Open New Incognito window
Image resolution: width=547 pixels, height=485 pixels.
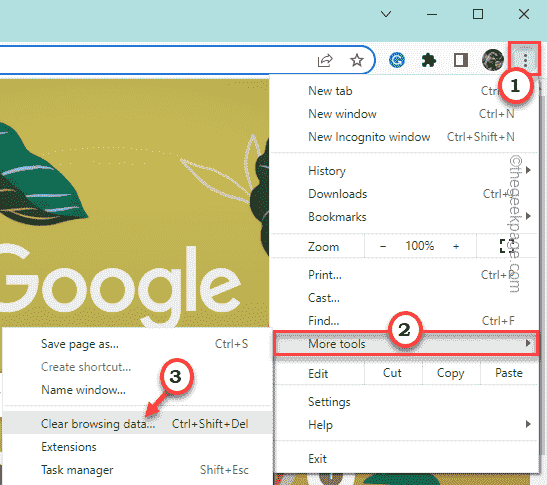coord(405,137)
